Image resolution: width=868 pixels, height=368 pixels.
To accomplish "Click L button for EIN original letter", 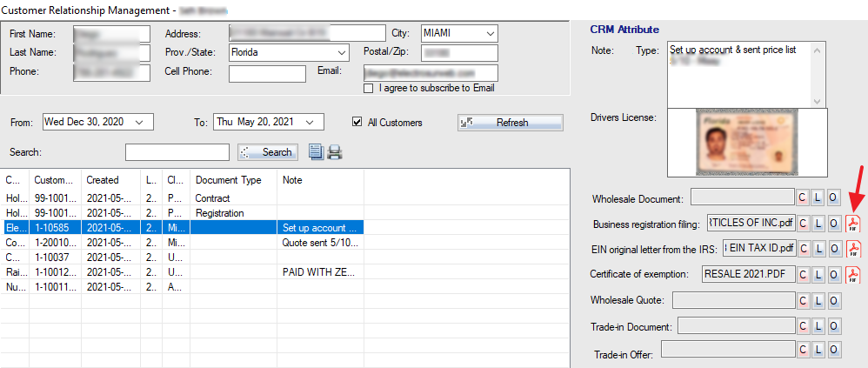I will pyautogui.click(x=818, y=249).
